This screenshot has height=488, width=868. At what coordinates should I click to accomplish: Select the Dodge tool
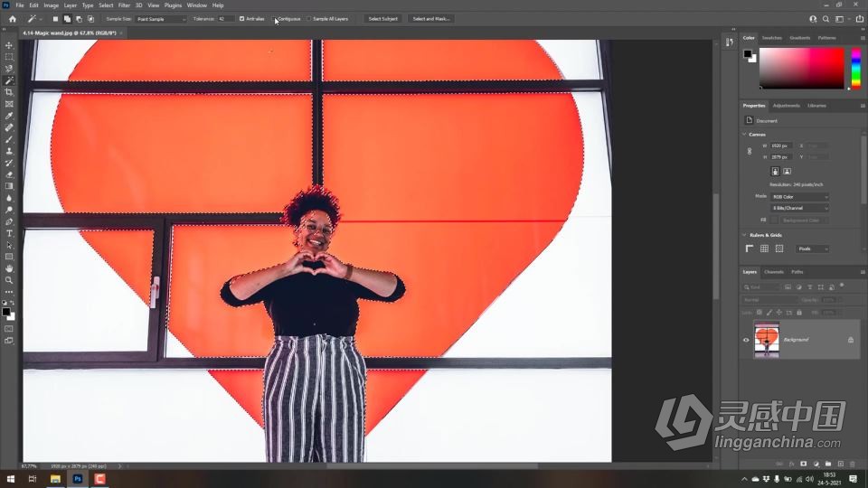click(x=9, y=210)
